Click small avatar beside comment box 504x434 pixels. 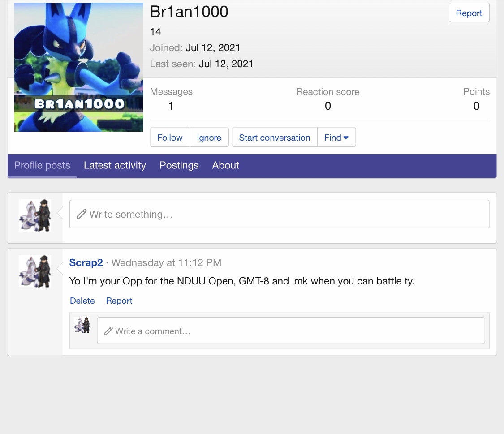point(82,325)
